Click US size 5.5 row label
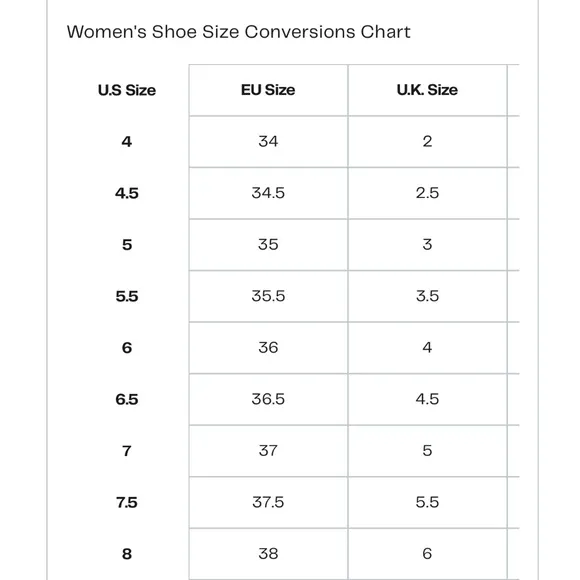The width and height of the screenshot is (580, 580). [x=127, y=296]
